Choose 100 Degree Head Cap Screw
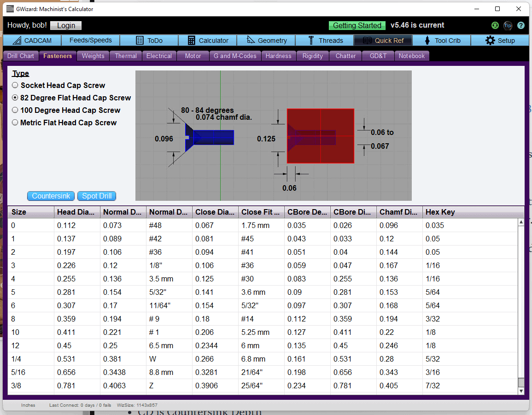 point(14,110)
